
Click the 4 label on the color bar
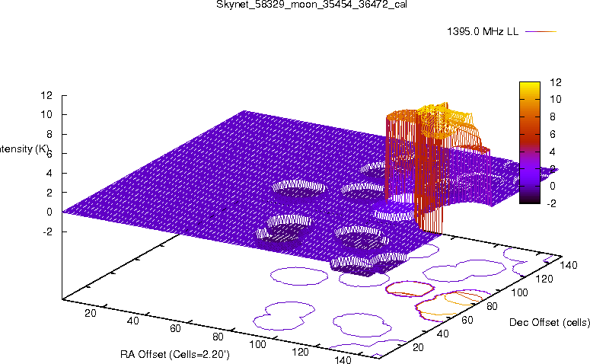(553, 152)
